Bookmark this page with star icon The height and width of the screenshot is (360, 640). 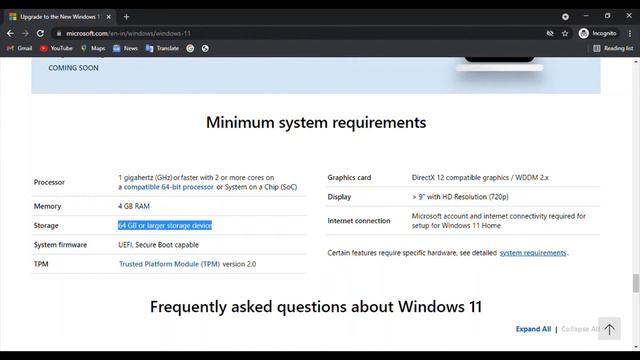coord(565,33)
